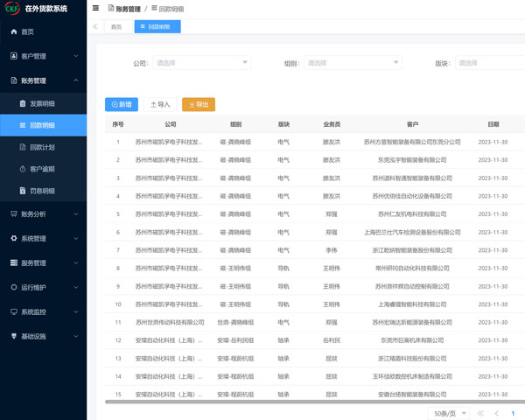Click the 系统管理 gear icon
Image resolution: width=525 pixels, height=420 pixels.
point(13,238)
